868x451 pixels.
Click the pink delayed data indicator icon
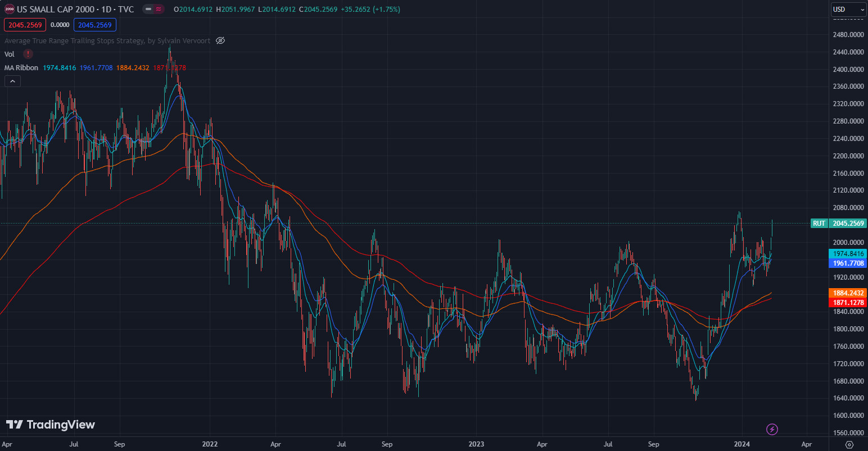coord(159,9)
